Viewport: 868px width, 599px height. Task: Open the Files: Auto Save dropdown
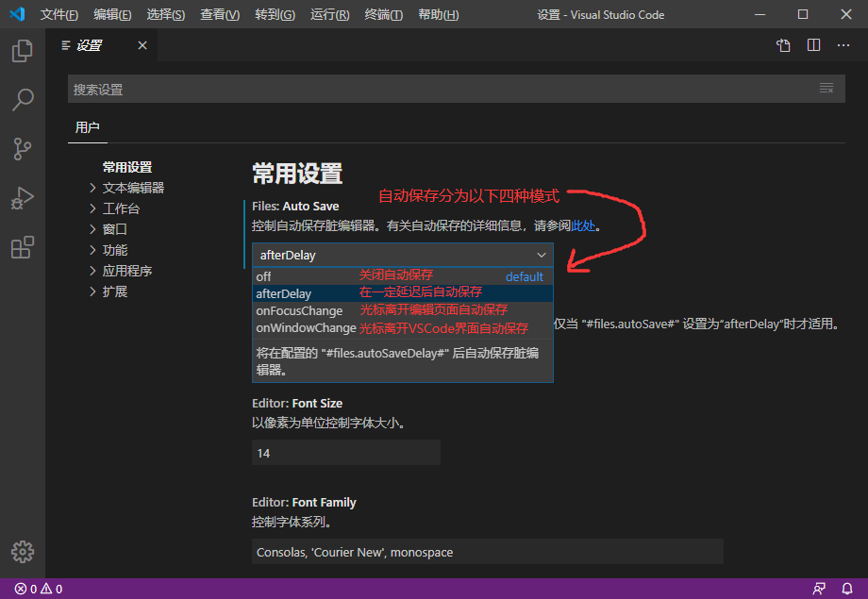[x=401, y=255]
